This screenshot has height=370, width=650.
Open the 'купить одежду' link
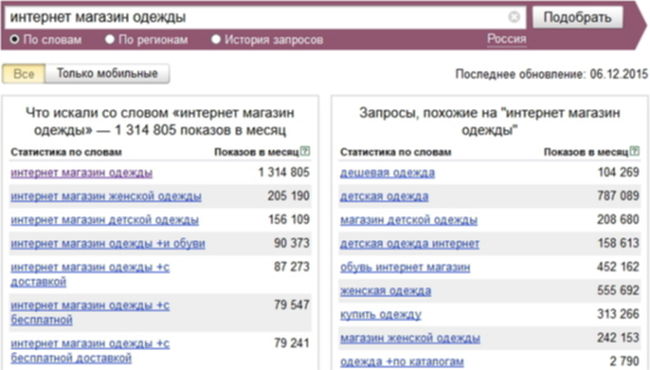381,314
